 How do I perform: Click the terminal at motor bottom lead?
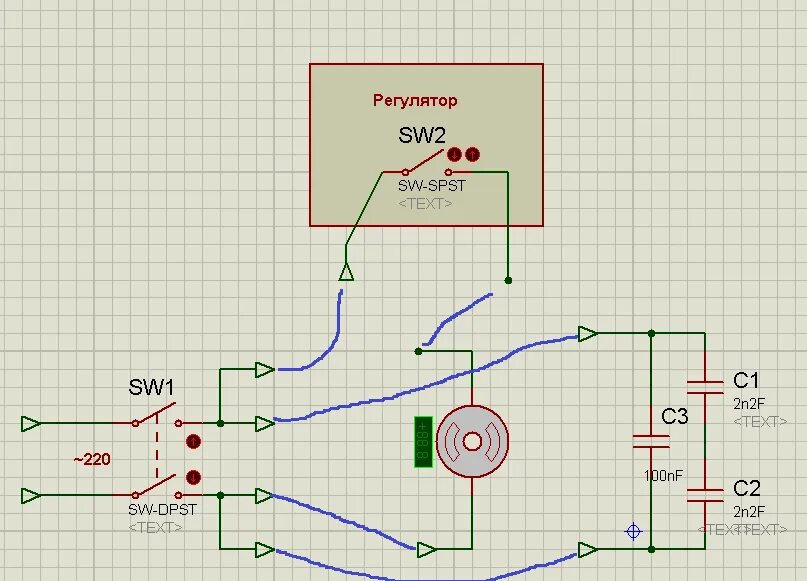pyautogui.click(x=427, y=550)
